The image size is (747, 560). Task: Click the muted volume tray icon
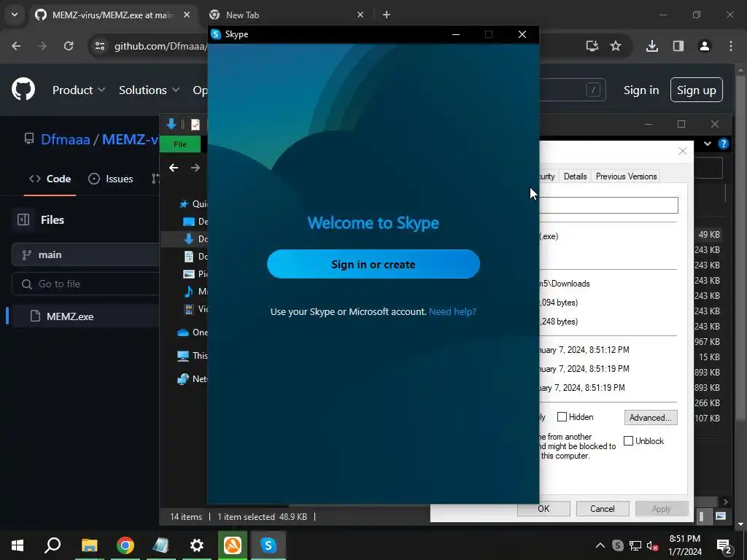click(652, 545)
